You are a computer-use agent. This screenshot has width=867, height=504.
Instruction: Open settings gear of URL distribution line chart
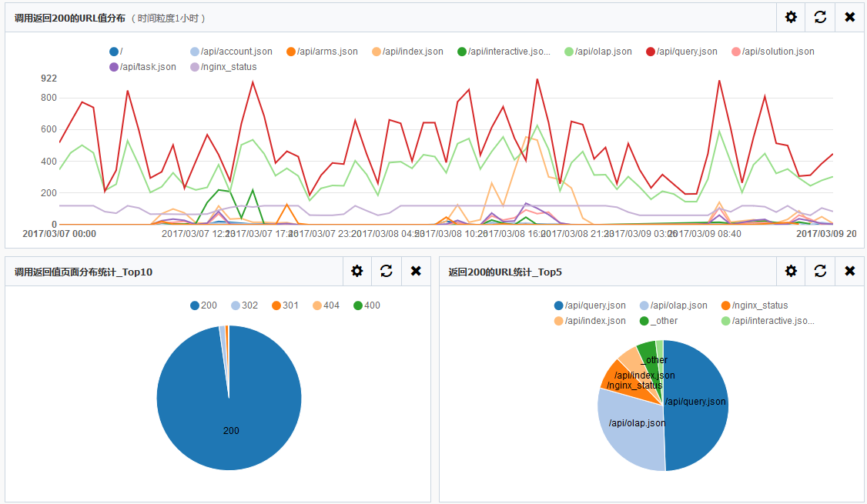pyautogui.click(x=792, y=17)
